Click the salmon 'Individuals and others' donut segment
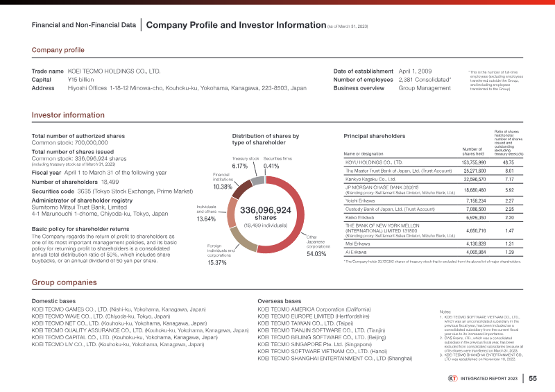555x392 pixels. tap(232, 212)
